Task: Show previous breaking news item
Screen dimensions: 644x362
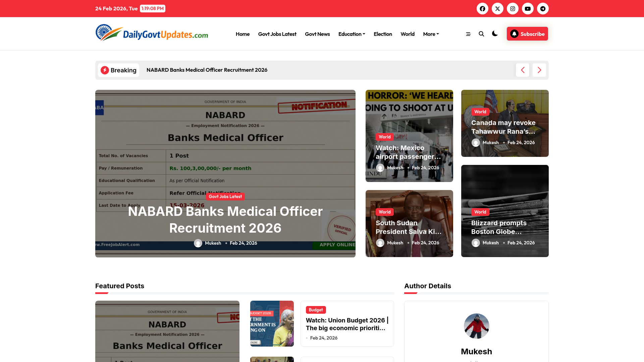Action: (523, 70)
